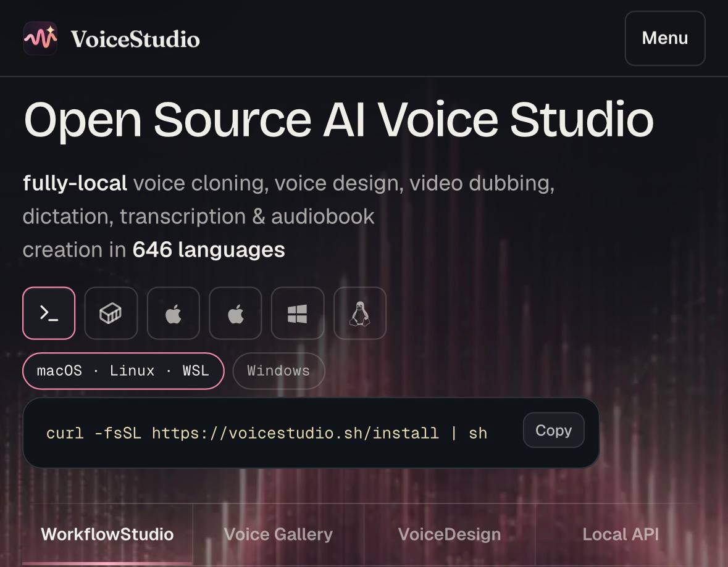Click the curl install command text
Viewport: 728px width, 567px height.
tap(267, 433)
